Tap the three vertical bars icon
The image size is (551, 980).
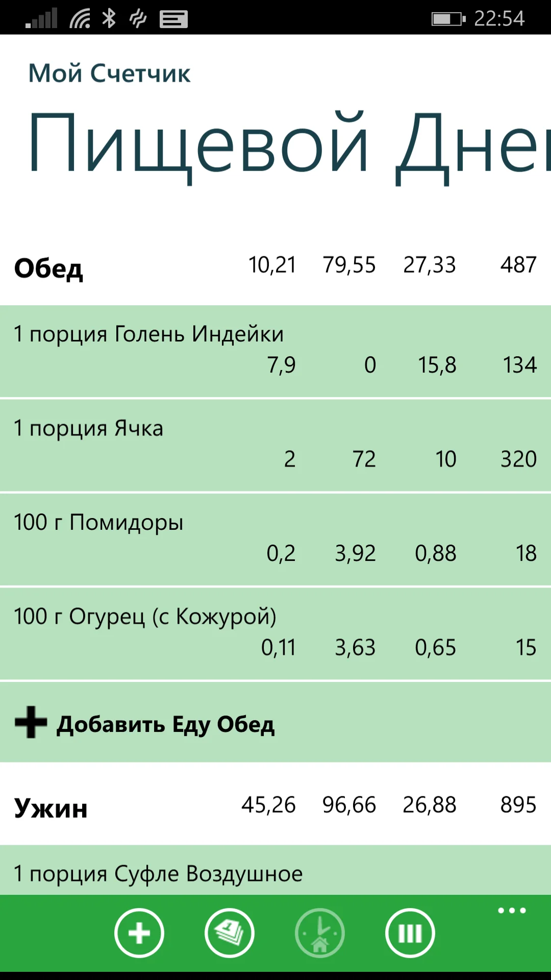coord(410,934)
